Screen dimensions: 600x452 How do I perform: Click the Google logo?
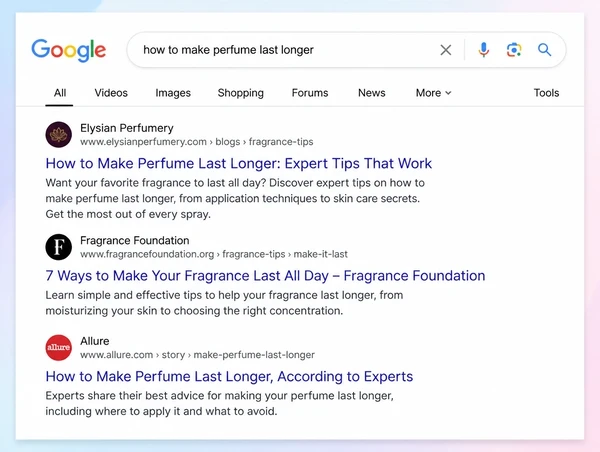coord(68,50)
